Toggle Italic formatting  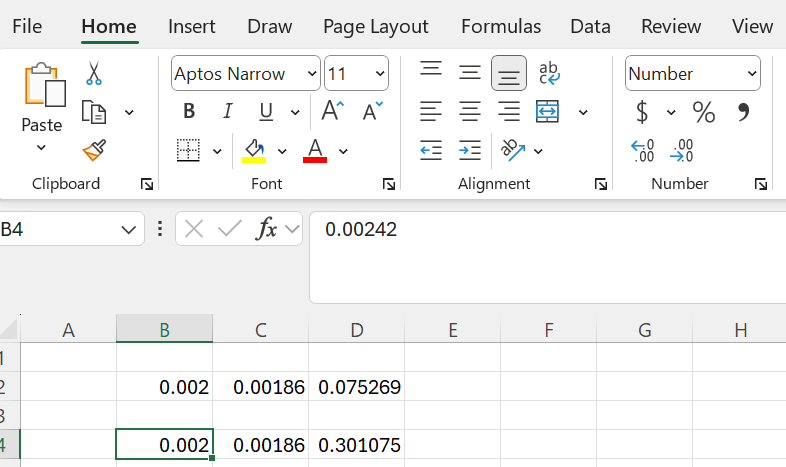click(228, 111)
